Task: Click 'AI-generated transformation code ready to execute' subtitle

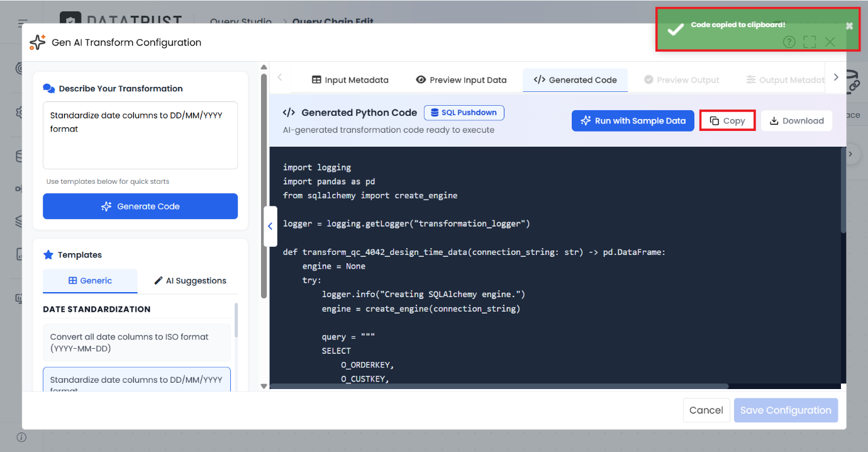Action: tap(389, 130)
